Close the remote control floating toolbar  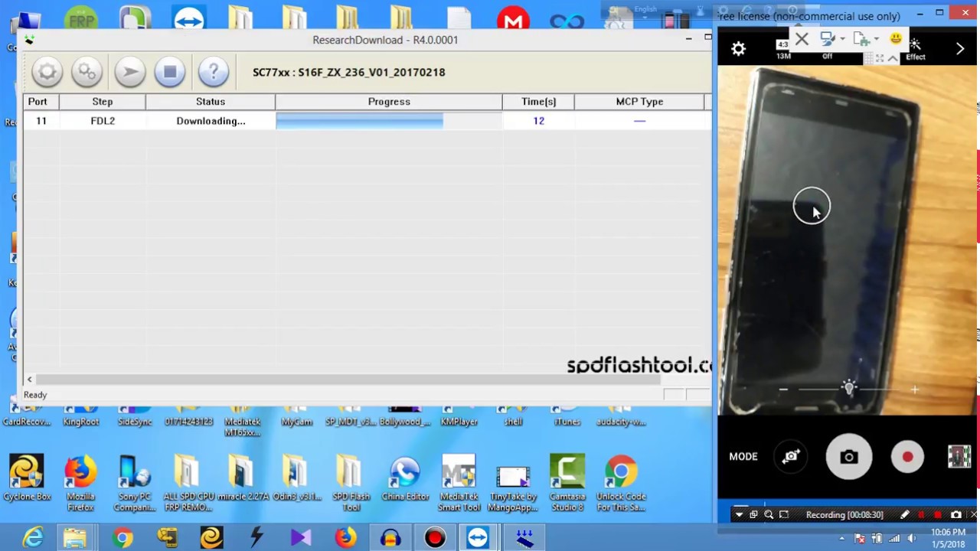point(802,39)
